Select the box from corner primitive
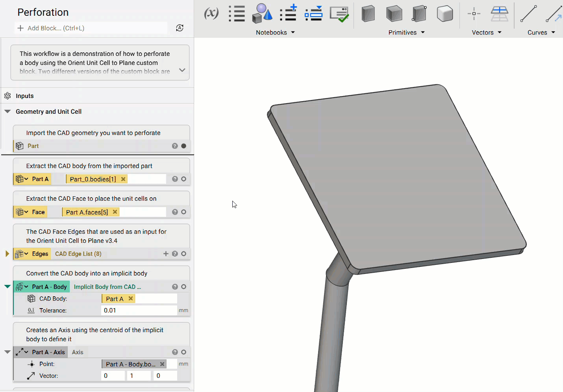 (x=419, y=14)
